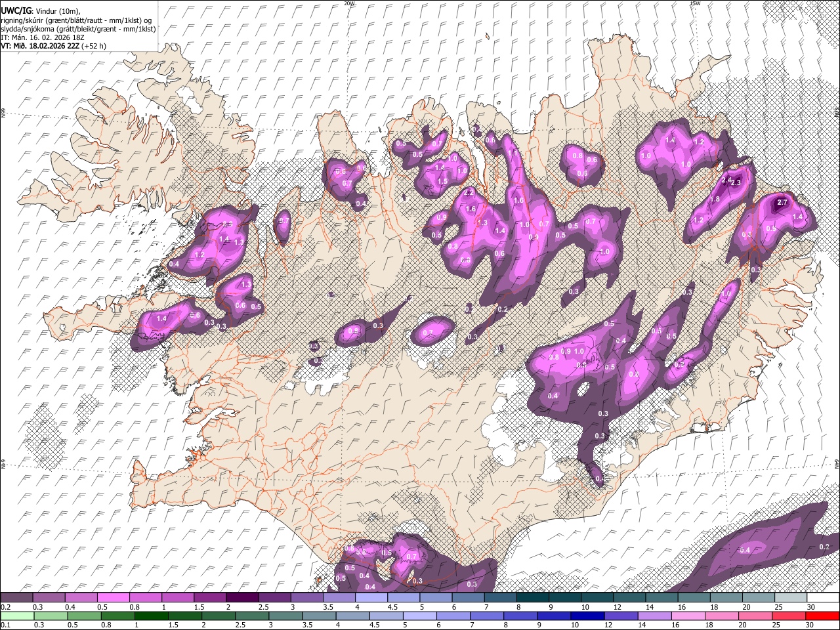Click the '2.7' snowfall value on the map
The height and width of the screenshot is (630, 840).
click(782, 203)
